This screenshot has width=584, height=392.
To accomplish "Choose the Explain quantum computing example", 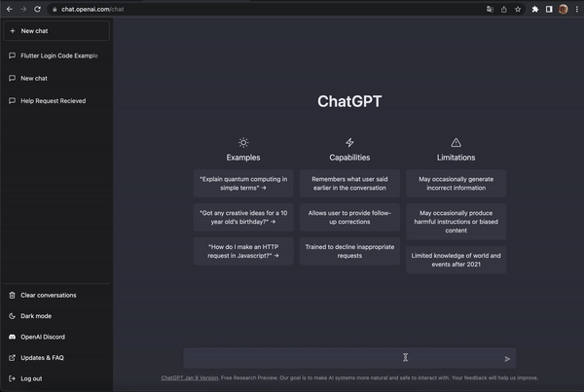I will [243, 183].
